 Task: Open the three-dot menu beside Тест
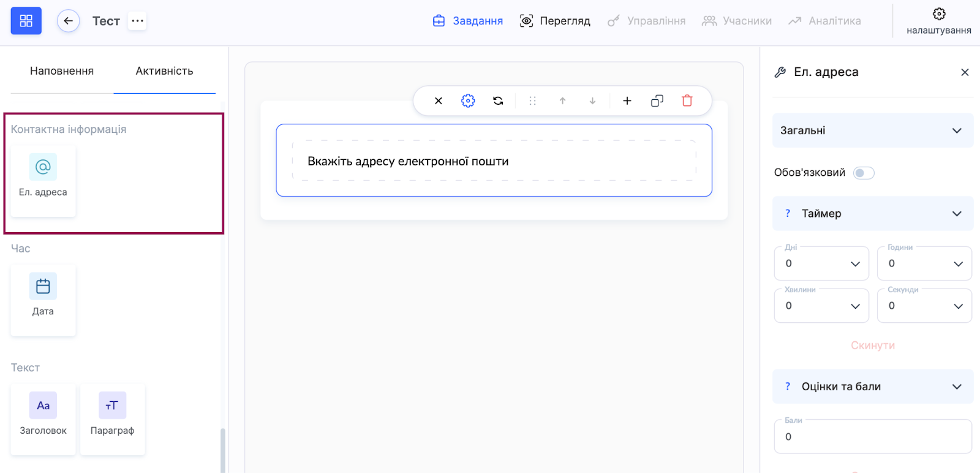pyautogui.click(x=137, y=21)
